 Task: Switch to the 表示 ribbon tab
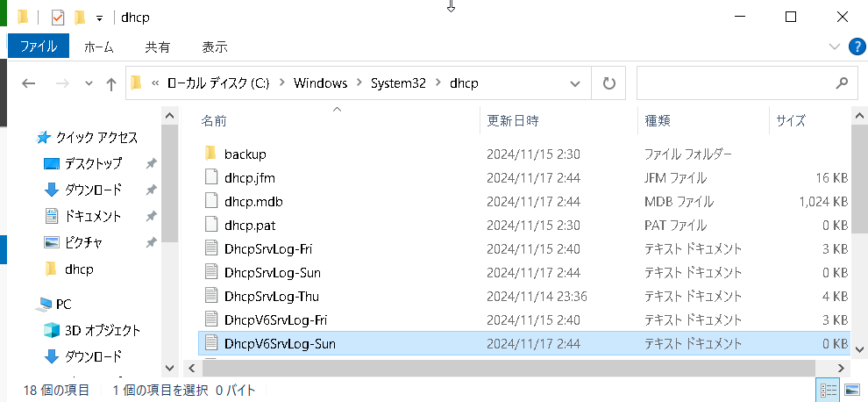pos(214,47)
